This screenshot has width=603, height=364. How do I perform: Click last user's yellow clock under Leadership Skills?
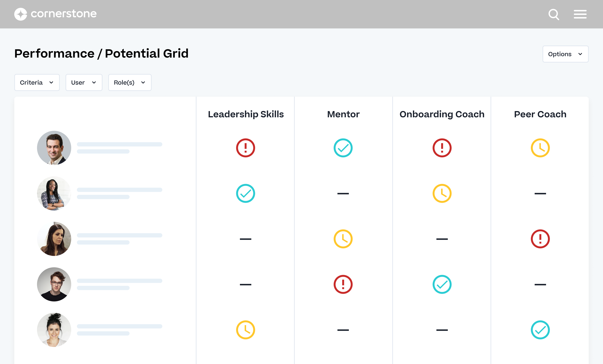click(245, 330)
